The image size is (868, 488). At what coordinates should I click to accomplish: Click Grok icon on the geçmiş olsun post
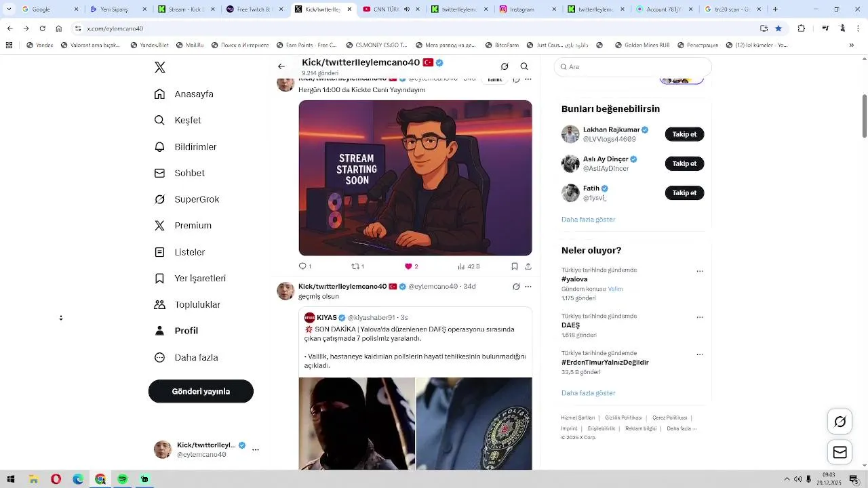click(x=516, y=287)
